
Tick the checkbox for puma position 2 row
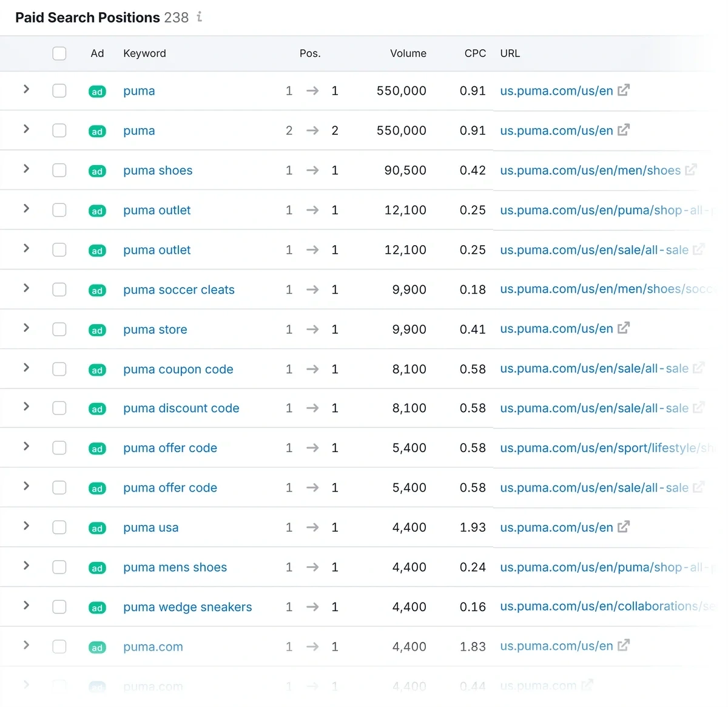tap(59, 130)
